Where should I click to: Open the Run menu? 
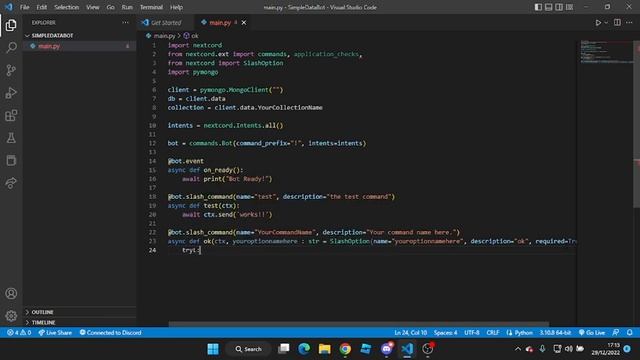pyautogui.click(x=127, y=7)
